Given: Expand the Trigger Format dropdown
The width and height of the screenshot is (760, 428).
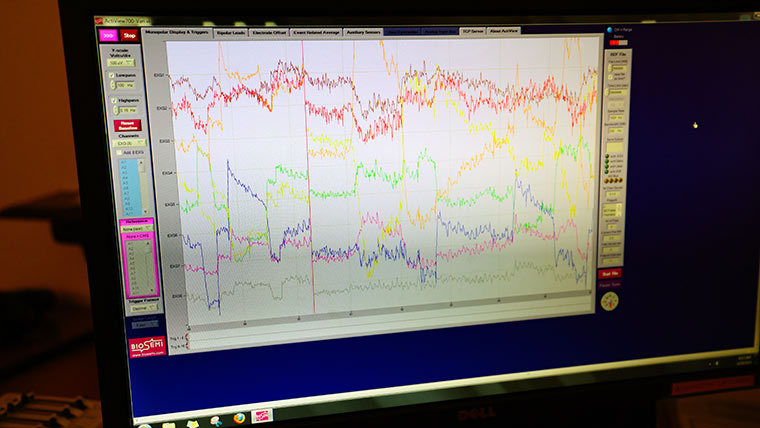Looking at the screenshot, I should click(x=142, y=309).
